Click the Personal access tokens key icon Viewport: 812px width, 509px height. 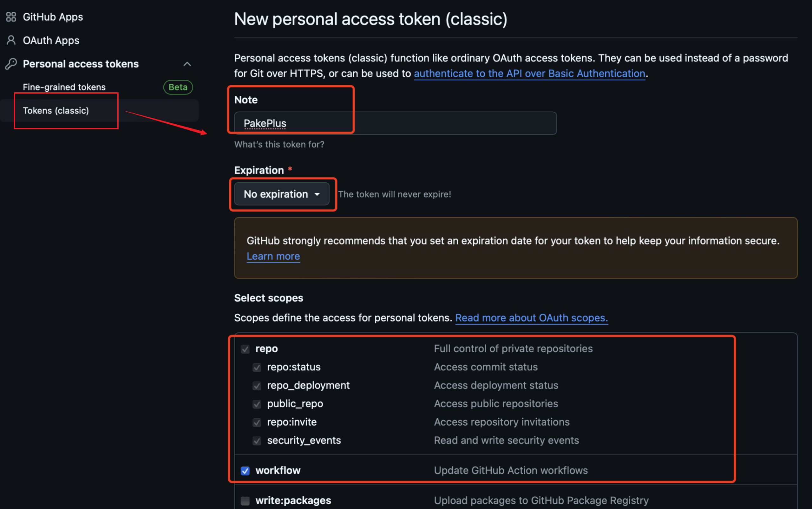pyautogui.click(x=11, y=64)
